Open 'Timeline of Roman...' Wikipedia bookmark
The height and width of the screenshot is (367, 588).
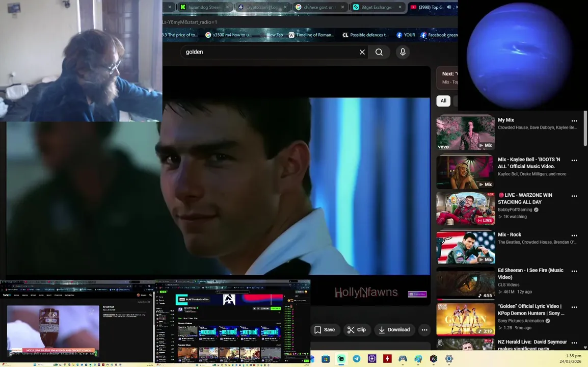pyautogui.click(x=311, y=35)
